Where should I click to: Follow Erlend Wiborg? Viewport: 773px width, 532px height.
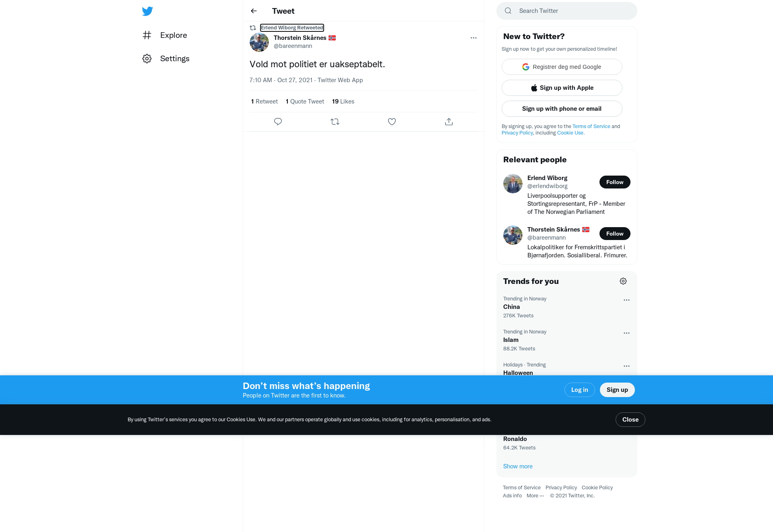(x=615, y=182)
